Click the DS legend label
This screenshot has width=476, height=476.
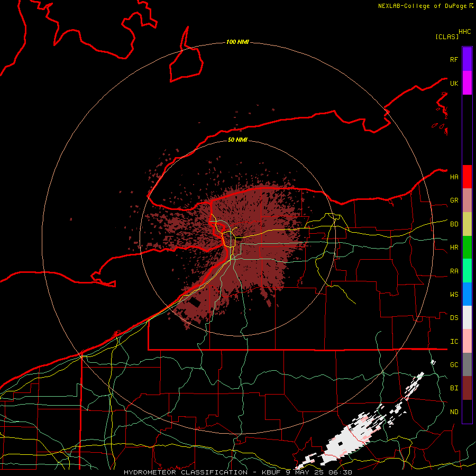coord(454,318)
